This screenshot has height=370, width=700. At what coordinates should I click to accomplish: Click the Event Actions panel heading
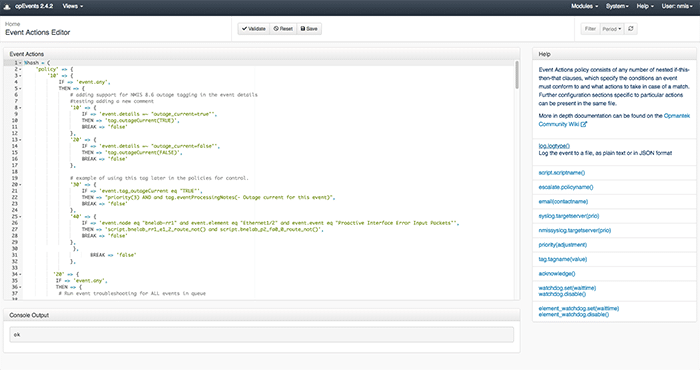pyautogui.click(x=27, y=54)
